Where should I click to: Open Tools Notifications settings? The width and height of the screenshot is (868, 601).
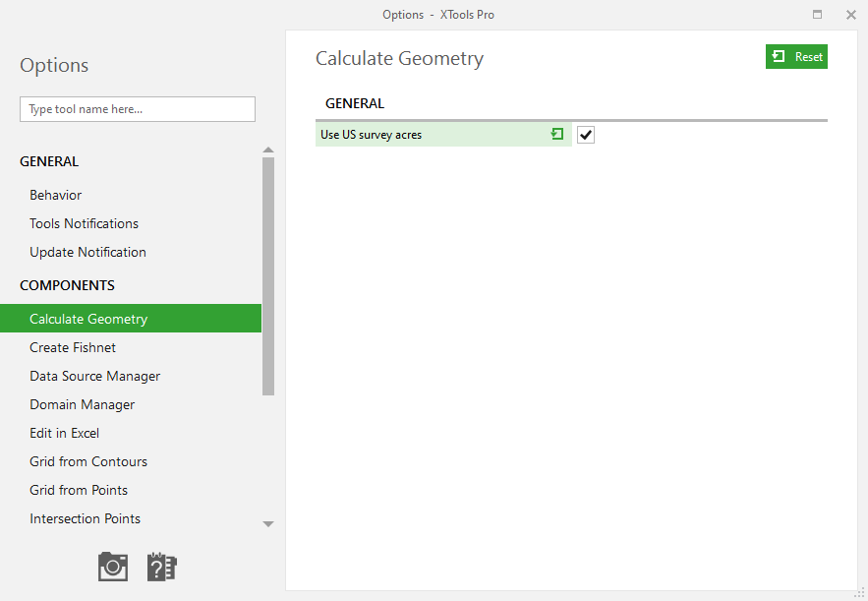click(85, 223)
